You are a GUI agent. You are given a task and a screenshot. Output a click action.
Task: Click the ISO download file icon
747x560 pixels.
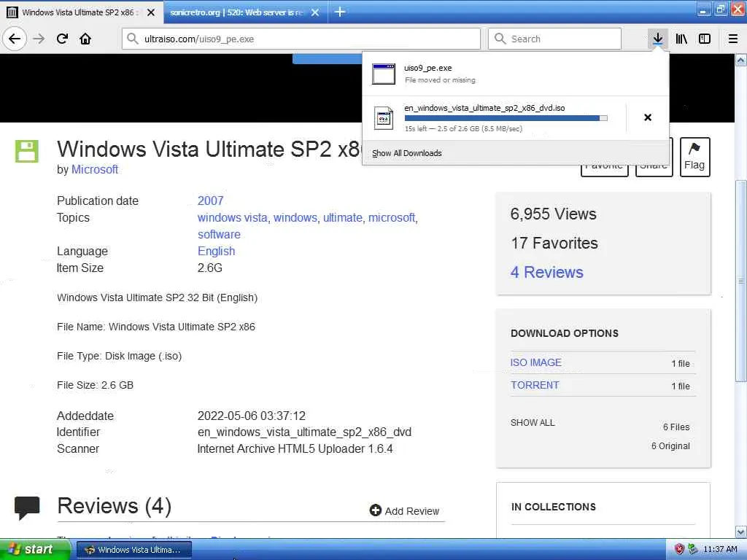(384, 118)
